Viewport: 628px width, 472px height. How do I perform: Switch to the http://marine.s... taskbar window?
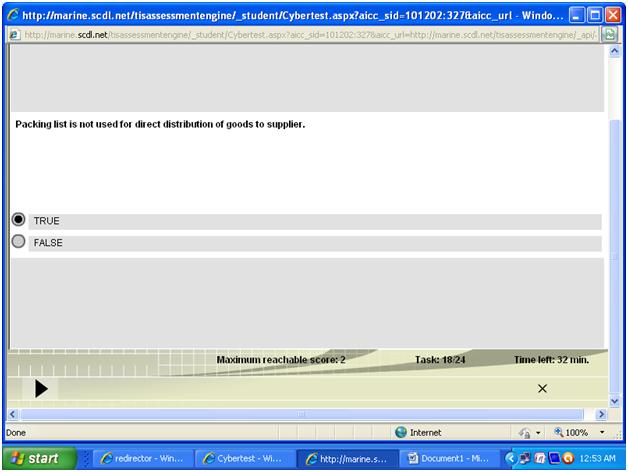348,458
